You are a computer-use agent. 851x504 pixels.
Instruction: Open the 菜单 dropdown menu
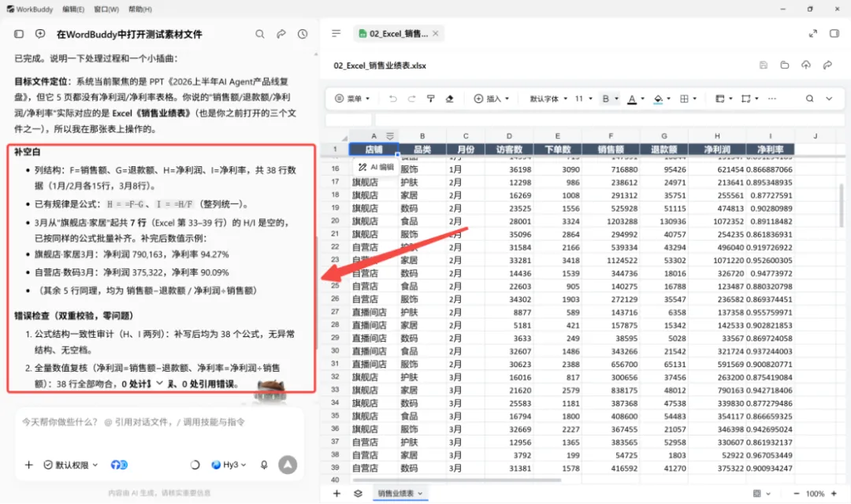tap(353, 98)
